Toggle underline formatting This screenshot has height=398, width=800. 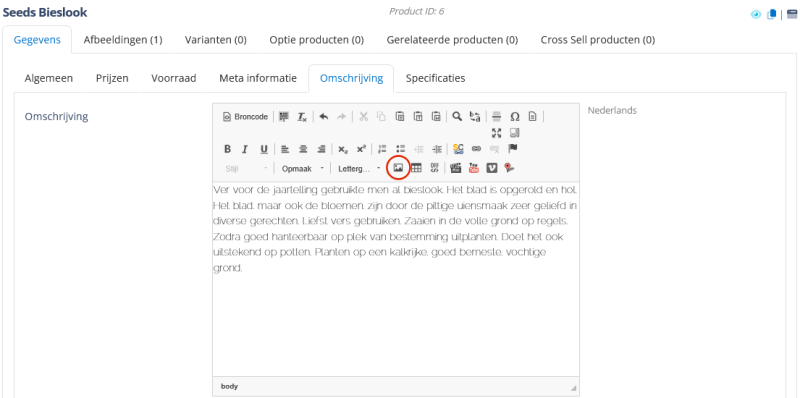click(263, 149)
